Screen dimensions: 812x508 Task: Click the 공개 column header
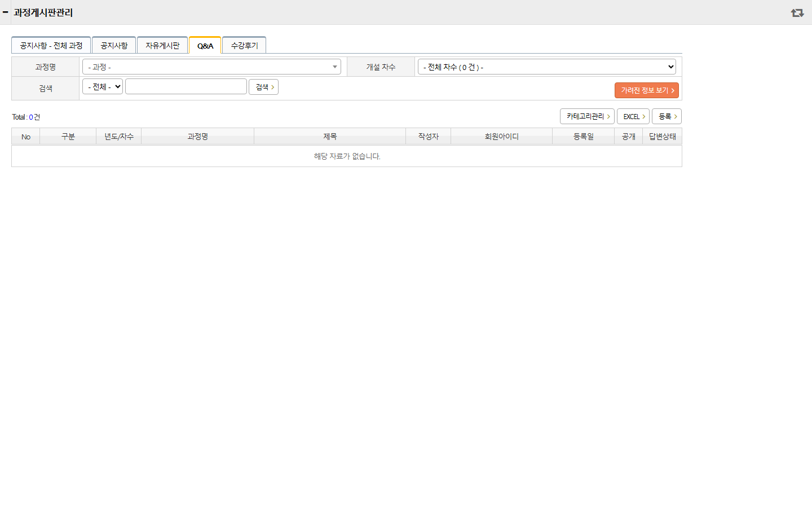629,137
